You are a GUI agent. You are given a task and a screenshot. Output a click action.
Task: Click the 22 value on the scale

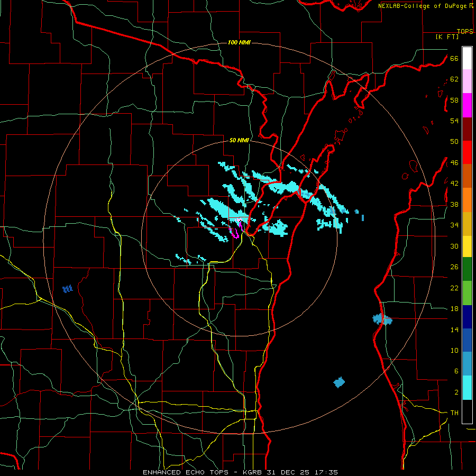coord(454,288)
